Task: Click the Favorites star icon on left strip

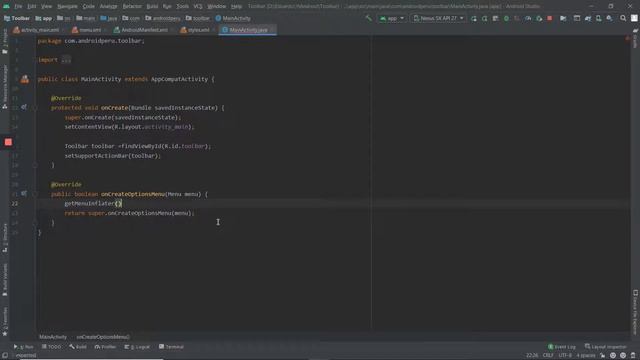Action: pyautogui.click(x=5, y=334)
